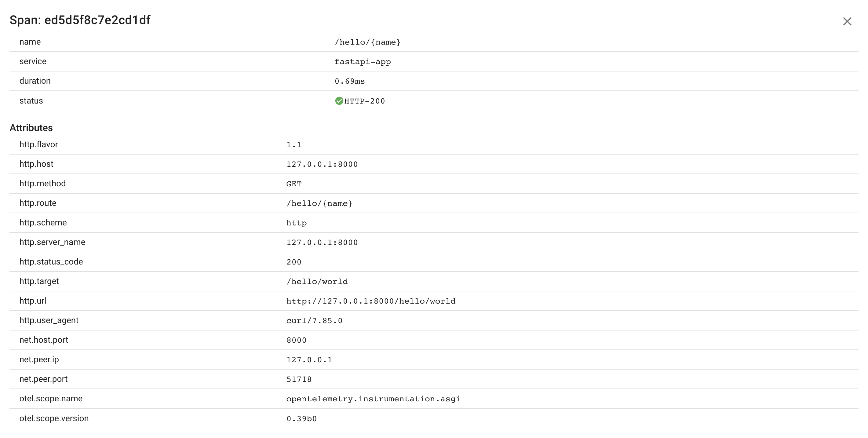The image size is (868, 438).
Task: Click the HTTP-200 status text
Action: tap(364, 101)
